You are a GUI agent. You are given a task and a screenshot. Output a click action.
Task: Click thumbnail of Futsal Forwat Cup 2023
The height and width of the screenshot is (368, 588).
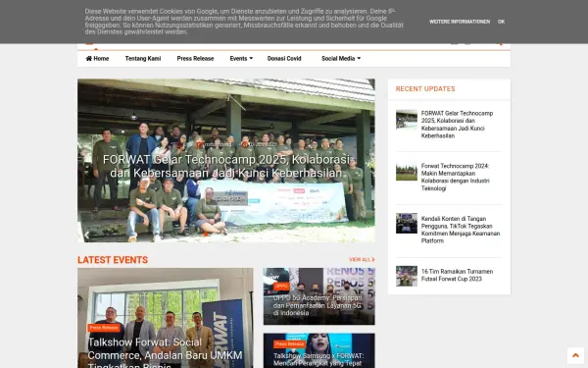pos(407,276)
